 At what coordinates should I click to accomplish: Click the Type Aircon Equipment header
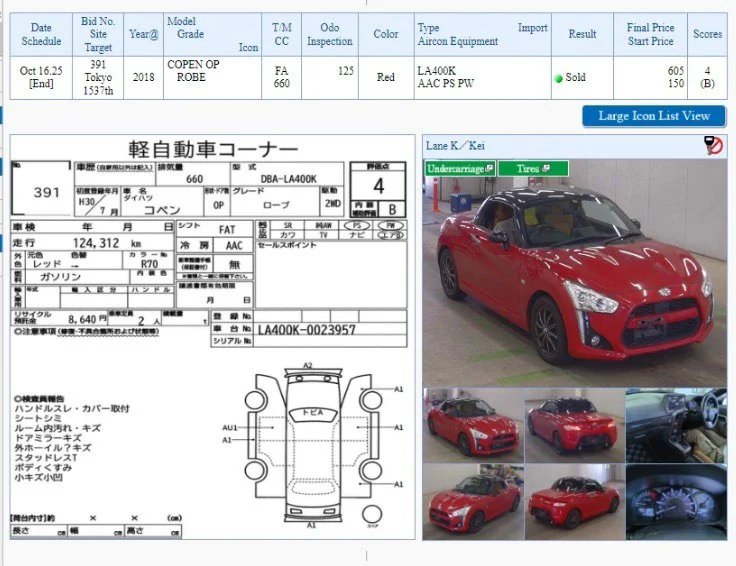tap(483, 34)
